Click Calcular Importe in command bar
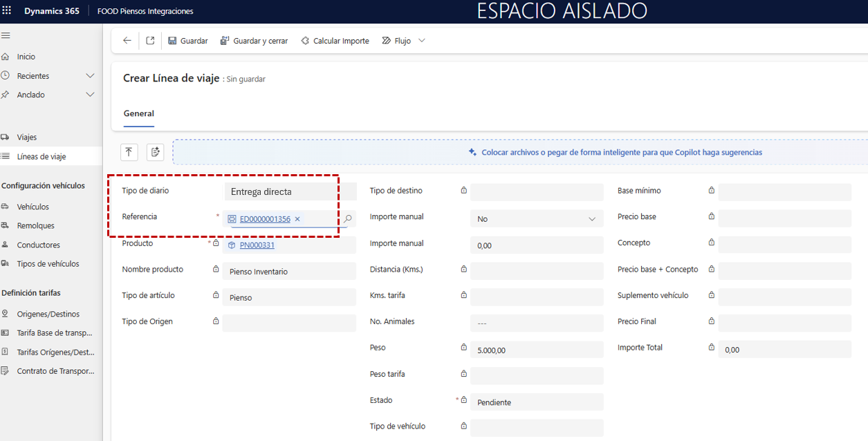Screen dimensions: 868x441 point(335,41)
